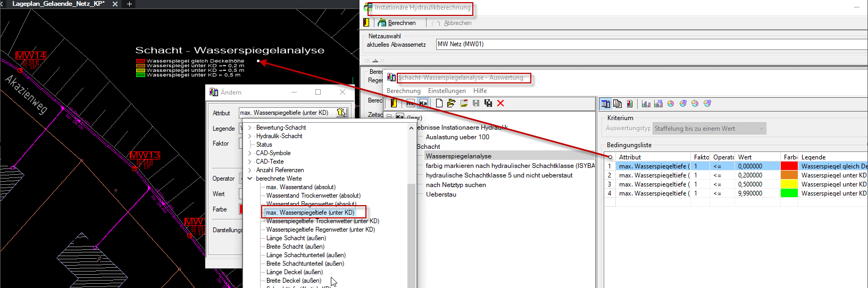The width and height of the screenshot is (868, 288).
Task: Toggle the 'Ka' toolbar button
Action: pyautogui.click(x=423, y=103)
